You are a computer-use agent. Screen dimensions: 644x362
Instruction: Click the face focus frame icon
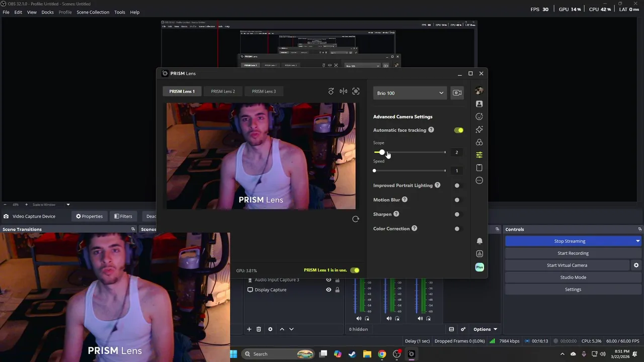click(356, 92)
